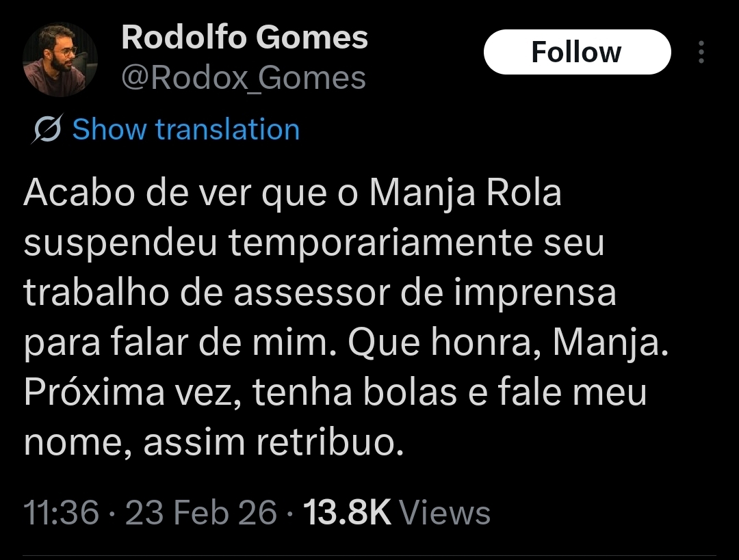Screen dimensions: 739x560
Task: Click the @Rodox_Gomes handle
Action: tap(243, 79)
